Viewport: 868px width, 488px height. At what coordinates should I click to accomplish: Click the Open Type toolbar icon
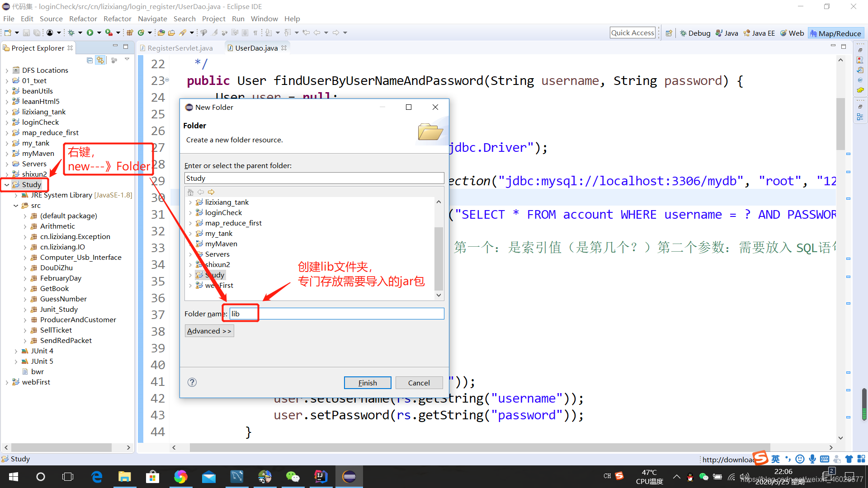point(161,33)
